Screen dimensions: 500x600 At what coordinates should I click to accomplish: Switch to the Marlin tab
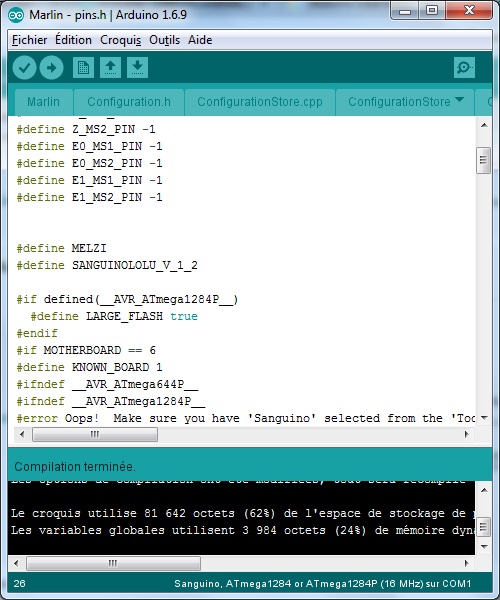44,102
